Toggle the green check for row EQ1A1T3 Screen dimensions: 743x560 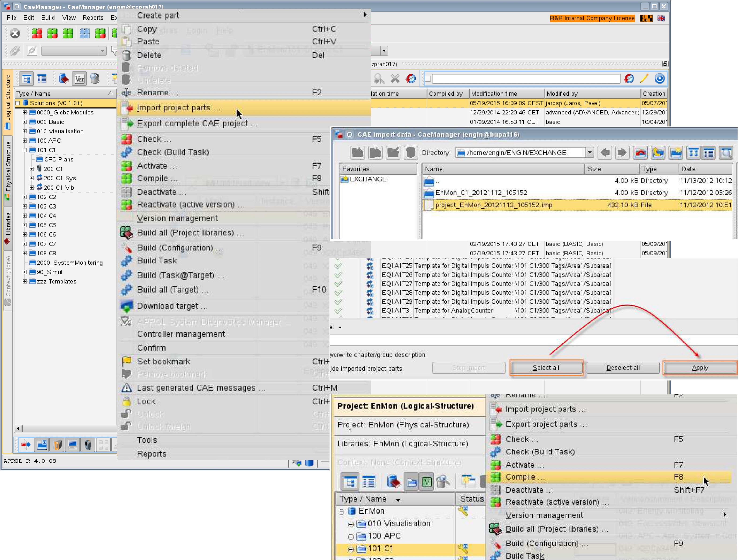338,311
